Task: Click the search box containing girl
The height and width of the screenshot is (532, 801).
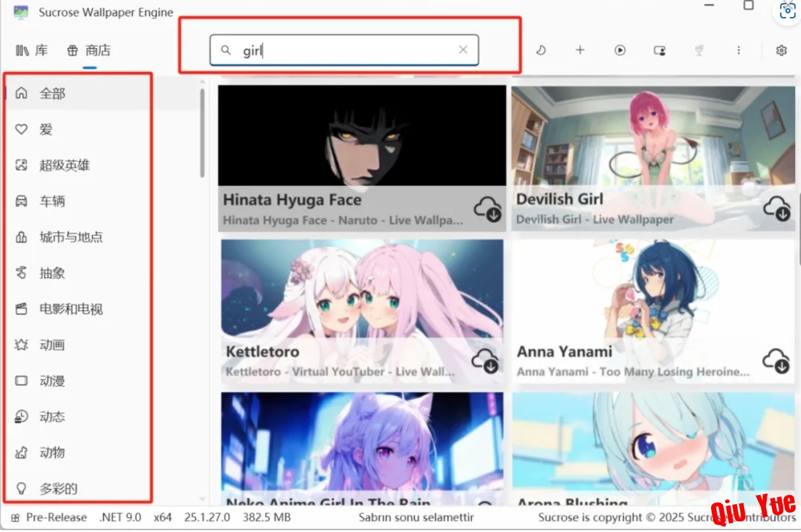Action: (x=344, y=50)
